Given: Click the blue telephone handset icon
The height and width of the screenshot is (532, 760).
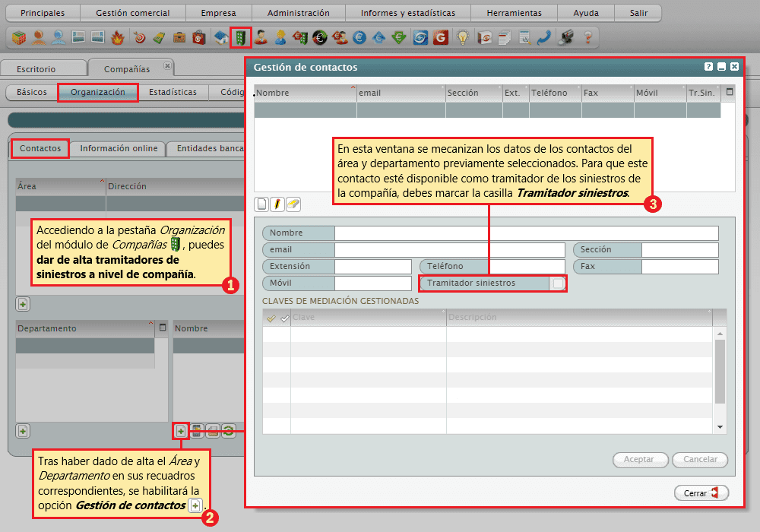Looking at the screenshot, I should 544,37.
